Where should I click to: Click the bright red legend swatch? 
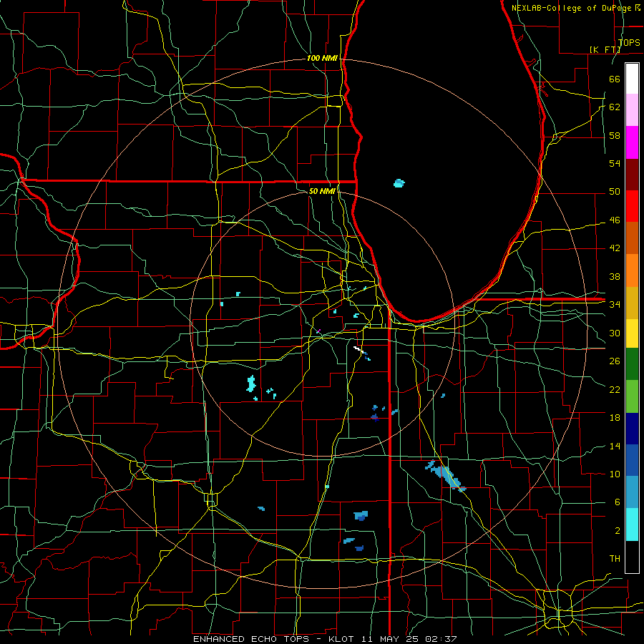(x=632, y=206)
